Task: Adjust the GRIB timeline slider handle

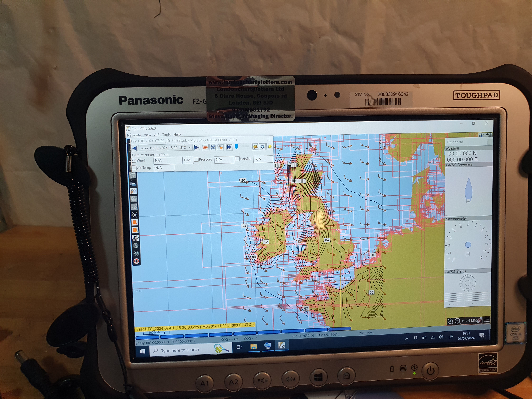Action: (236, 146)
